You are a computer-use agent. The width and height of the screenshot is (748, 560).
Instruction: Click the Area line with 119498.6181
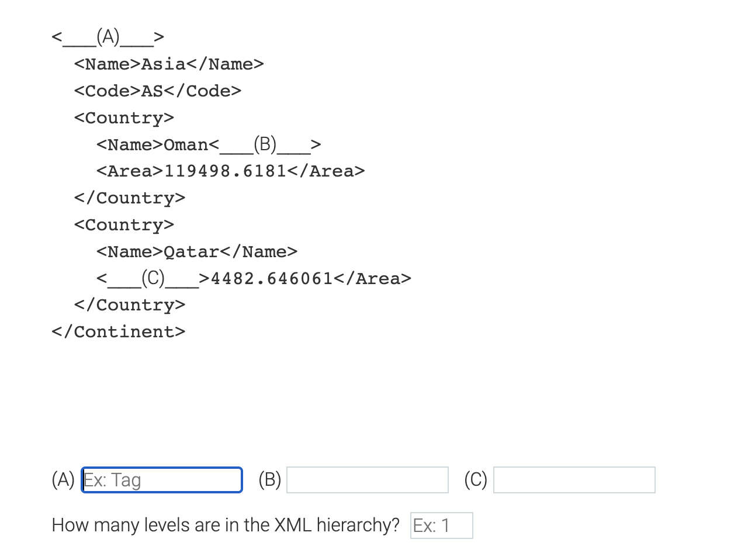[231, 171]
